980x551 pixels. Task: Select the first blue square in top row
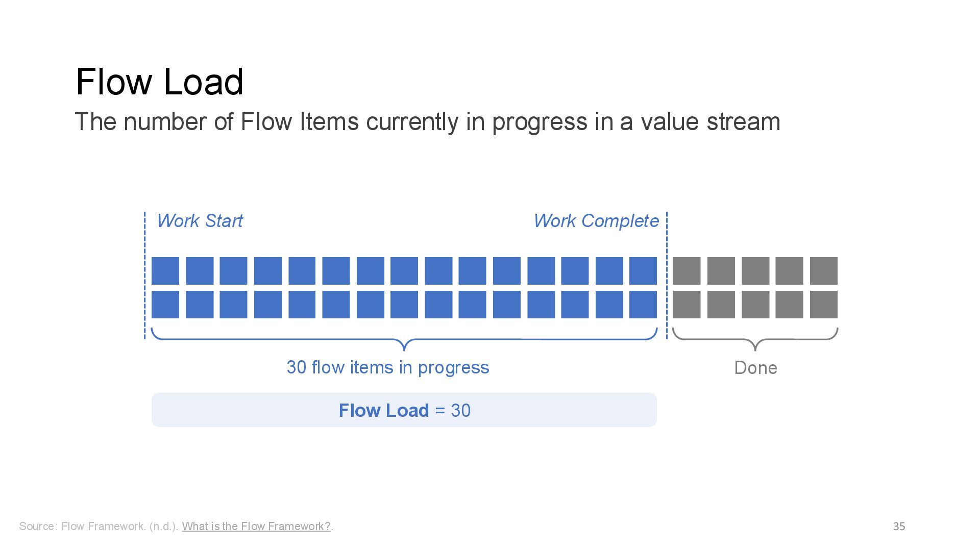165,271
